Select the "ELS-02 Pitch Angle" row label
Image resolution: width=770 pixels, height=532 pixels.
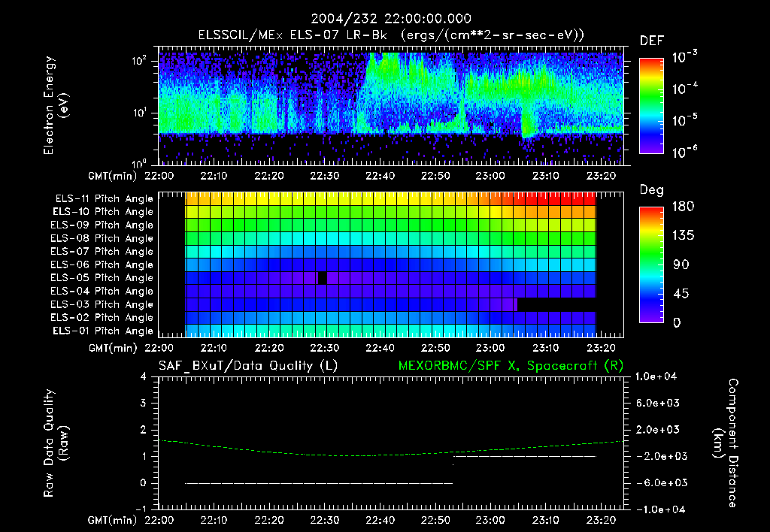102,318
